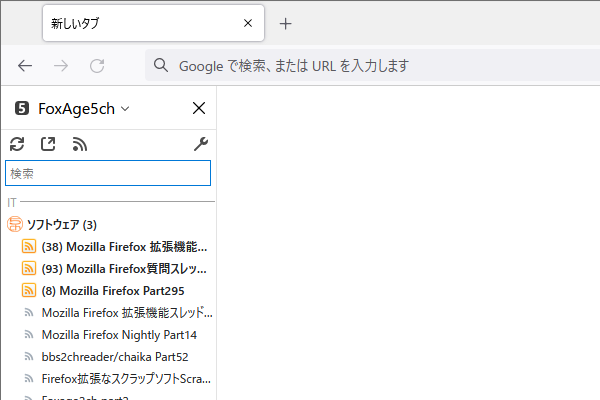Open thread (93) Mozilla Firefox質問スレッ
Screen dimensions: 600x400
124,269
